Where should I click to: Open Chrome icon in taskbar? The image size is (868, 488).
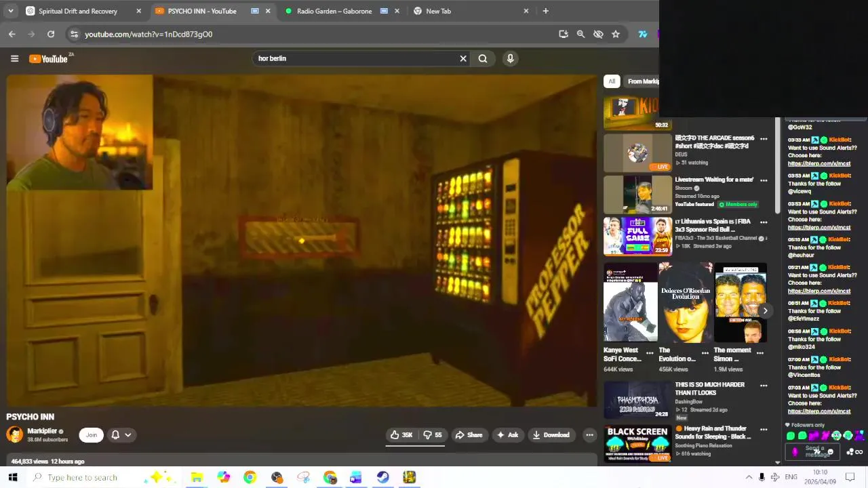click(250, 477)
